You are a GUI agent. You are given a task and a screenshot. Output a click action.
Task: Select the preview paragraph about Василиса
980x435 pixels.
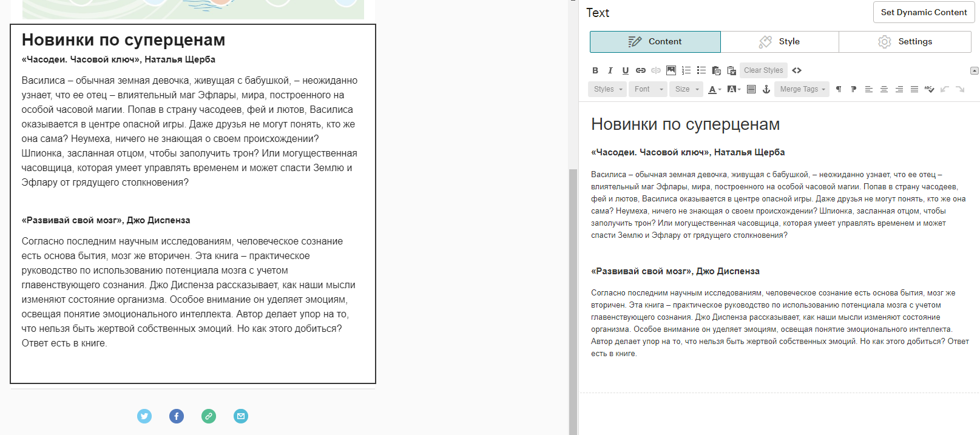tap(189, 132)
